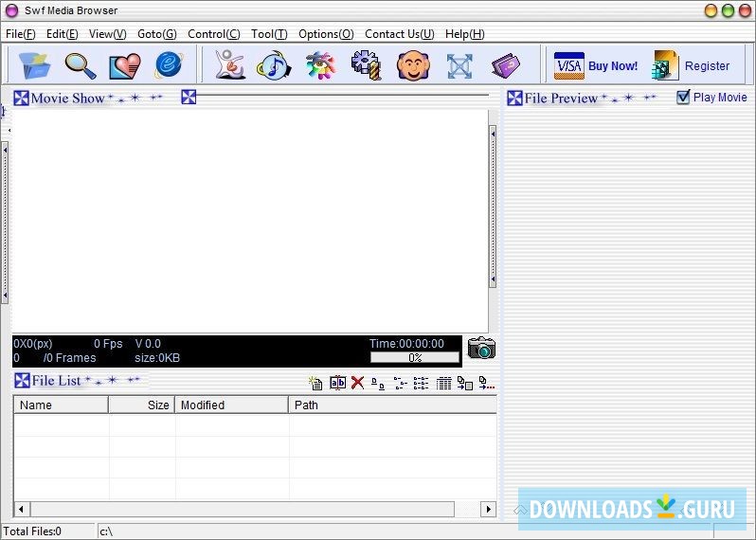756x540 pixels.
Task: Click the purple wallet icon
Action: [x=505, y=66]
